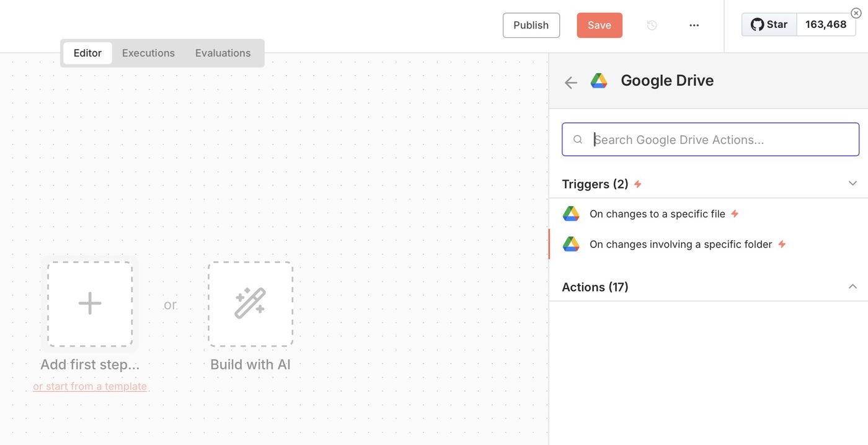Open the three-dots more options menu
This screenshot has height=445, width=868.
694,25
